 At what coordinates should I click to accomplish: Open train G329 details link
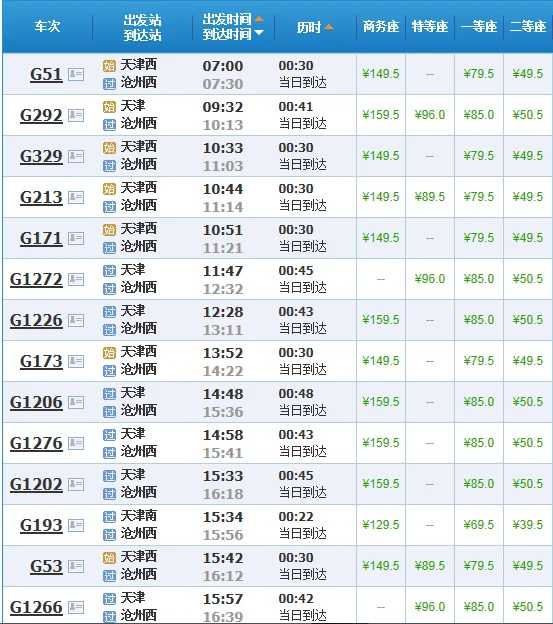pyautogui.click(x=41, y=157)
